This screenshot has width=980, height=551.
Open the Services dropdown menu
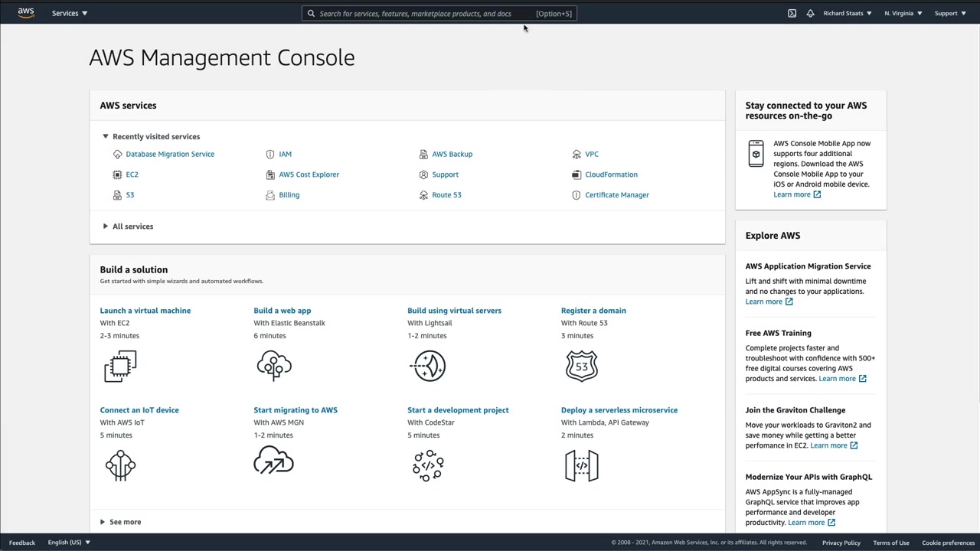click(x=70, y=13)
